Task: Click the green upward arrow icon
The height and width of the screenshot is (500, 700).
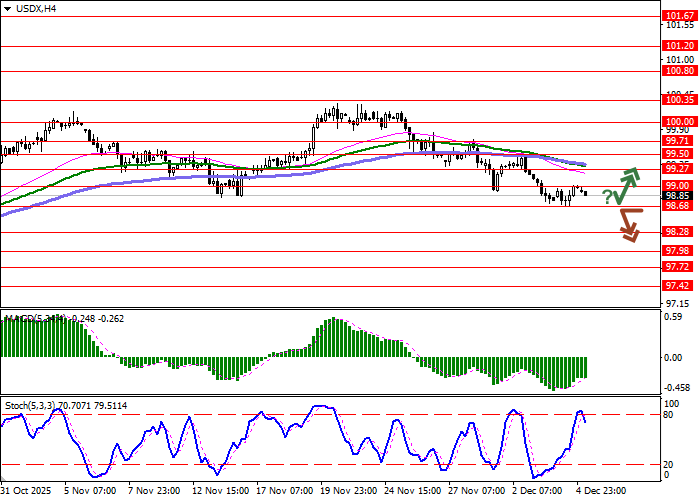Action: click(x=627, y=182)
